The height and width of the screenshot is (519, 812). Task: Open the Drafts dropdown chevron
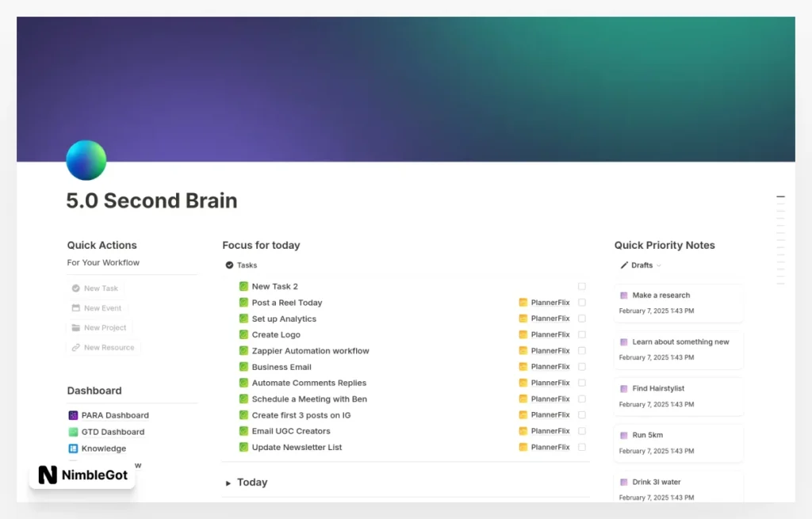tap(659, 265)
